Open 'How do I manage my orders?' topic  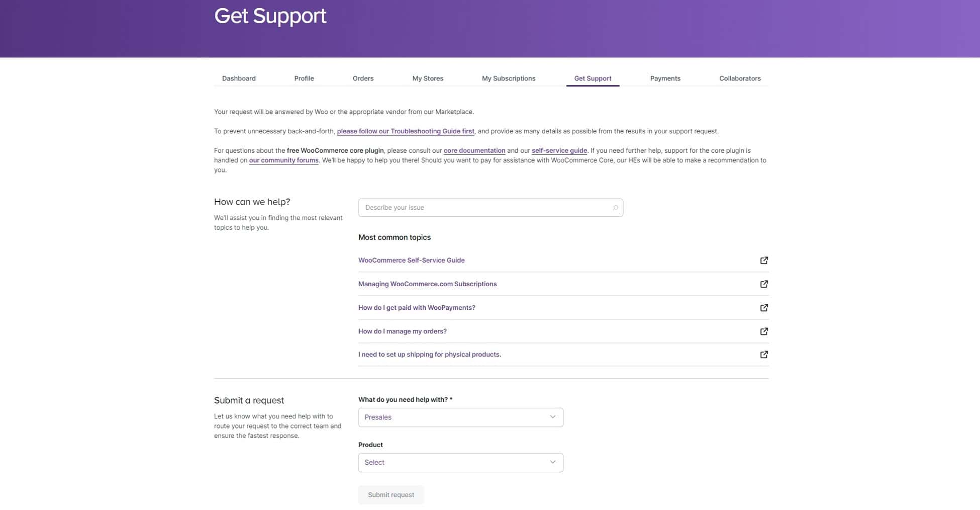click(402, 331)
